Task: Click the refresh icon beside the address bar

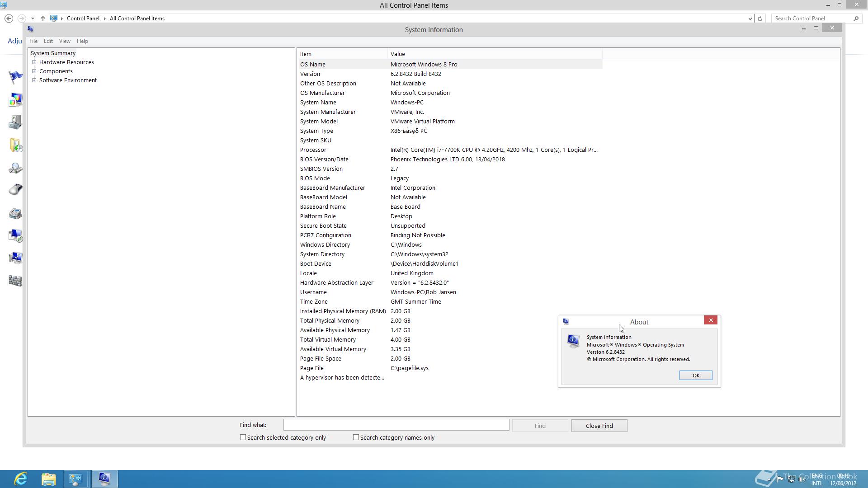Action: click(760, 19)
